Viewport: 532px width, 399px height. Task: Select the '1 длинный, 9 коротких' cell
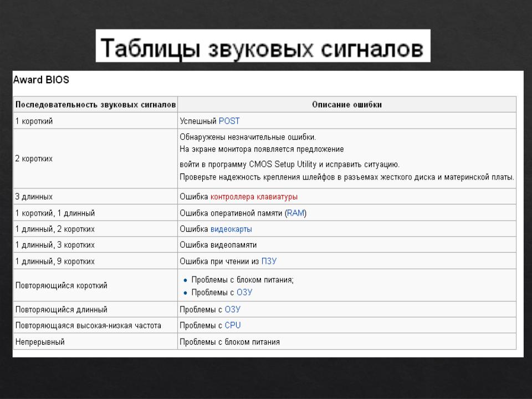coord(95,261)
